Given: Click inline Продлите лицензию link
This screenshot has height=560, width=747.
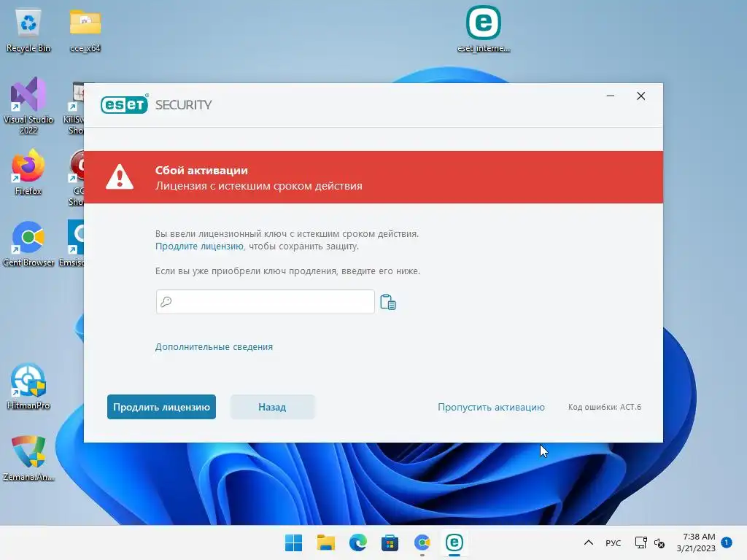Looking at the screenshot, I should (199, 246).
